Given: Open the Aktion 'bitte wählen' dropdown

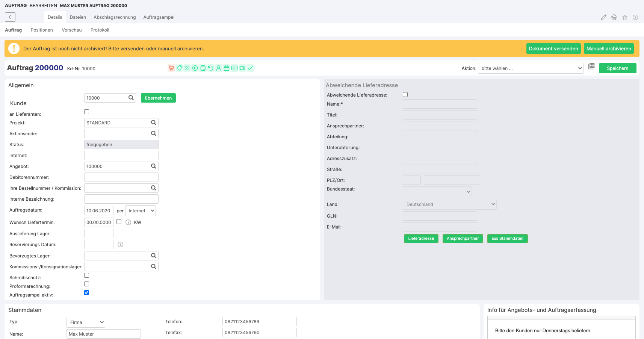Looking at the screenshot, I should pos(530,68).
